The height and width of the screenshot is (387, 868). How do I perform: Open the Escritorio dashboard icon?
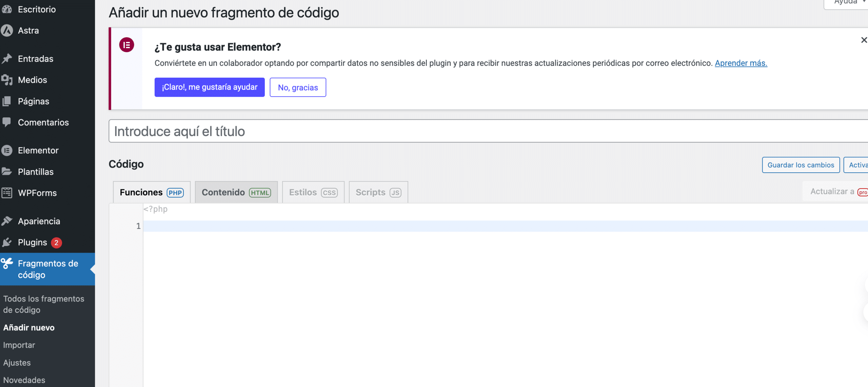click(7, 9)
